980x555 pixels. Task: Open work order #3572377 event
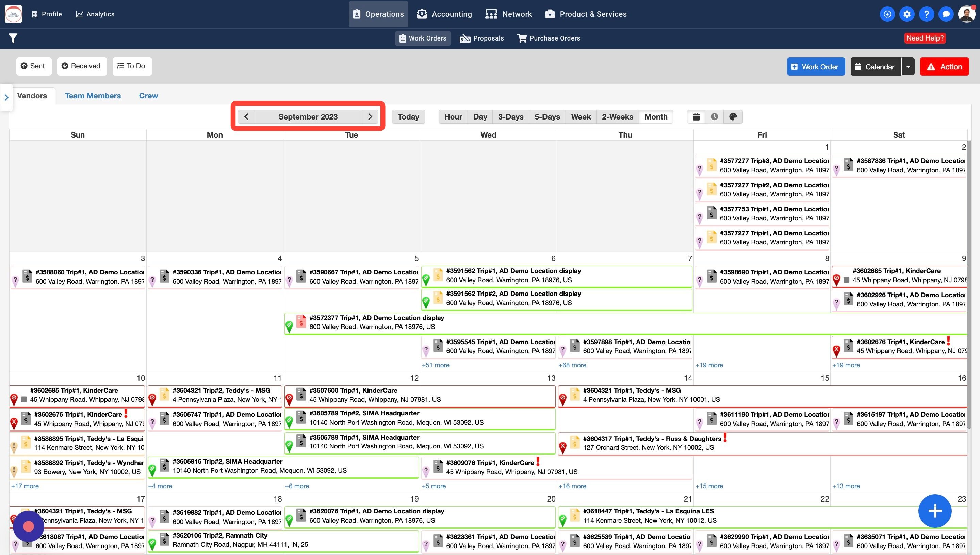click(376, 322)
